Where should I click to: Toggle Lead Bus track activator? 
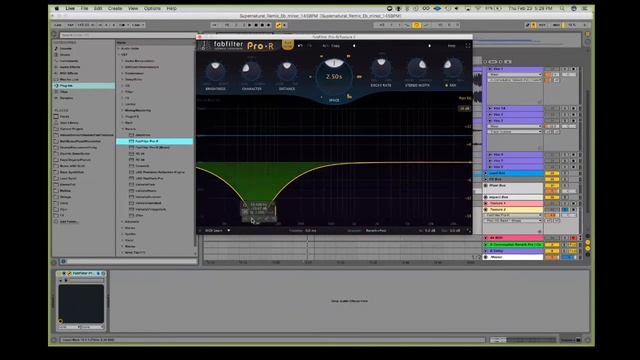pos(552,173)
